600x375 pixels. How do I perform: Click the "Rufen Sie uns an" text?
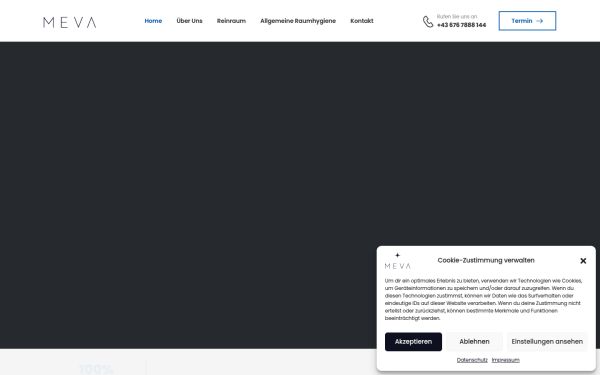coord(457,17)
